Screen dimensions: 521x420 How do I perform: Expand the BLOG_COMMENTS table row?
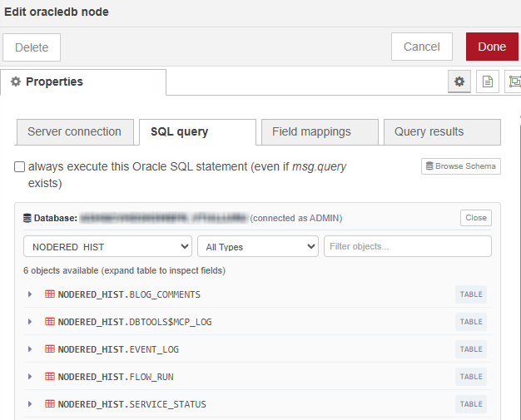[x=30, y=294]
